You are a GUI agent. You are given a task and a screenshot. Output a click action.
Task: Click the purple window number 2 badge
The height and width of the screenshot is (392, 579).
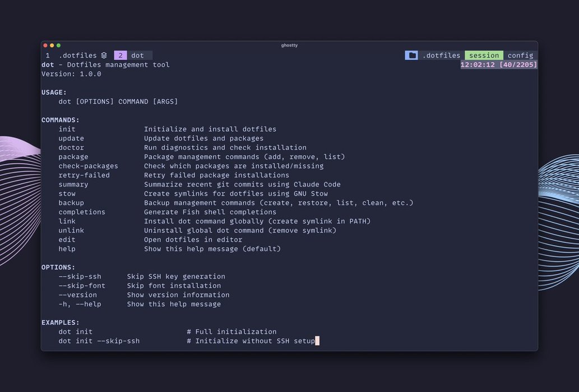click(120, 55)
